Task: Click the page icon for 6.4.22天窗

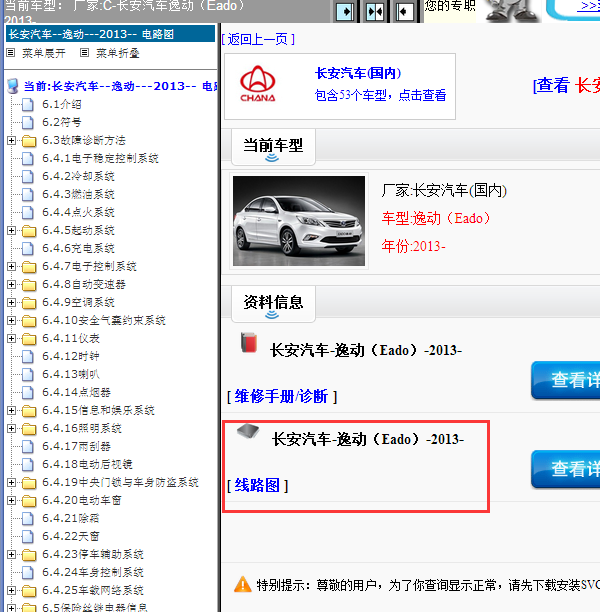Action: (x=28, y=536)
